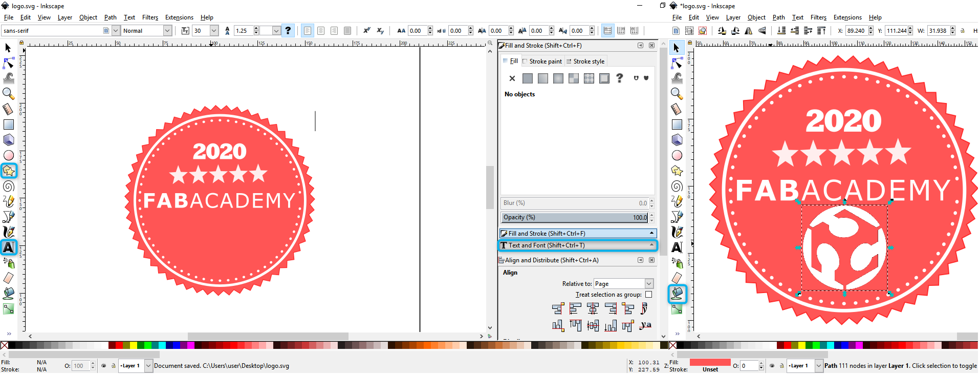This screenshot has width=980, height=374.
Task: Toggle horizontal text orientation button
Action: (607, 31)
